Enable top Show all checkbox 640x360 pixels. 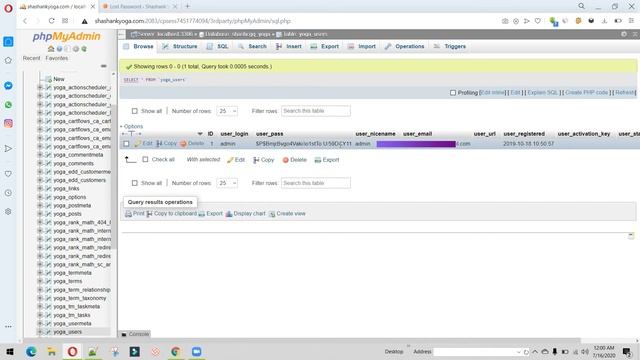135,111
